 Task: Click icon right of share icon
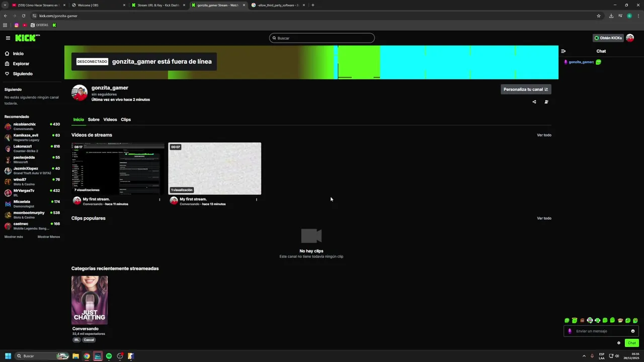point(546,102)
